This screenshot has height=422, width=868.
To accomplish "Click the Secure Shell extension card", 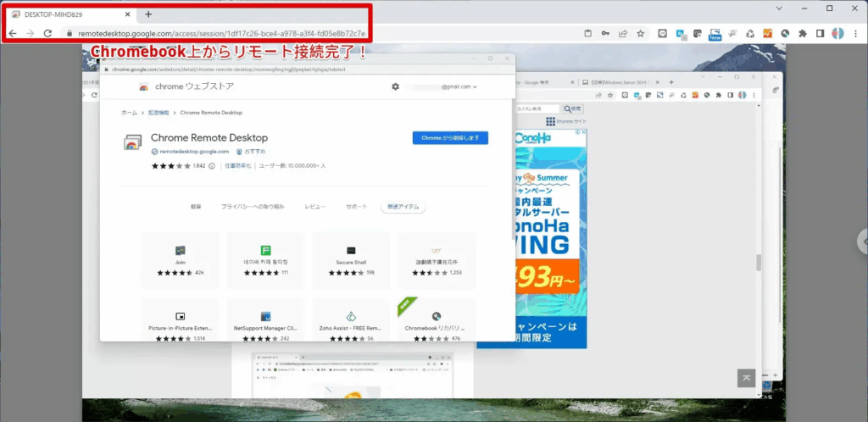I will [351, 260].
